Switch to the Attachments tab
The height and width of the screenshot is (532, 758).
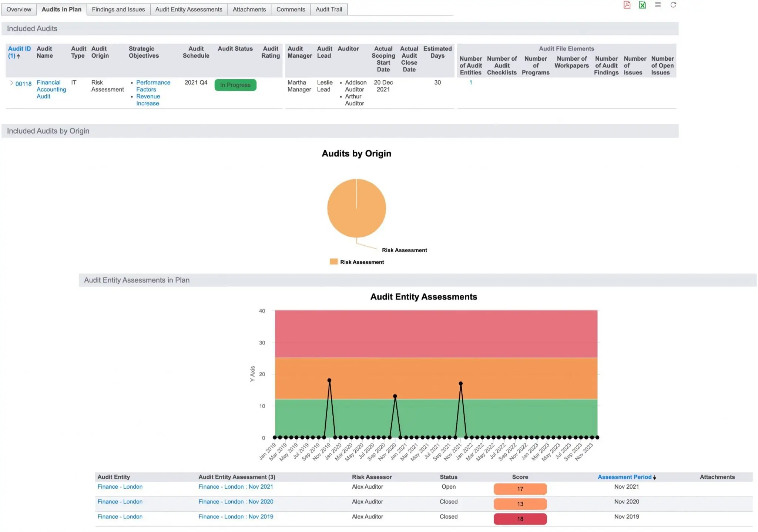pos(249,10)
